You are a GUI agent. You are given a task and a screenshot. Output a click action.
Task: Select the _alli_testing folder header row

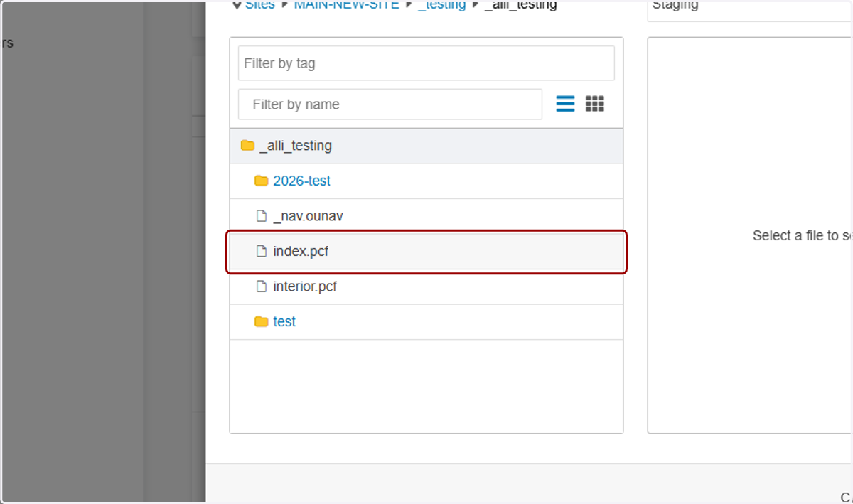click(x=426, y=146)
